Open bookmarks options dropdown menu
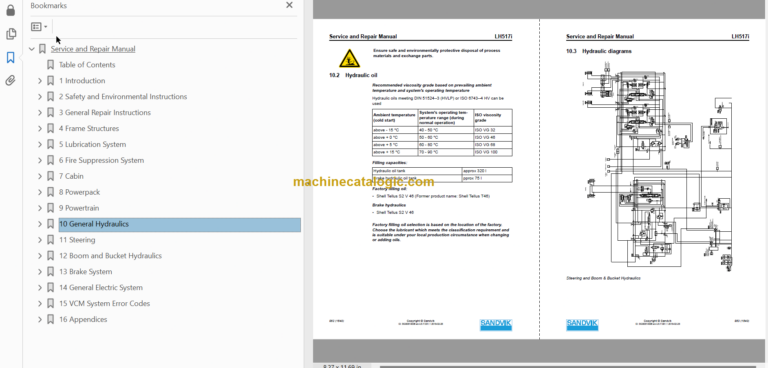Image resolution: width=768 pixels, height=368 pixels. click(x=39, y=26)
